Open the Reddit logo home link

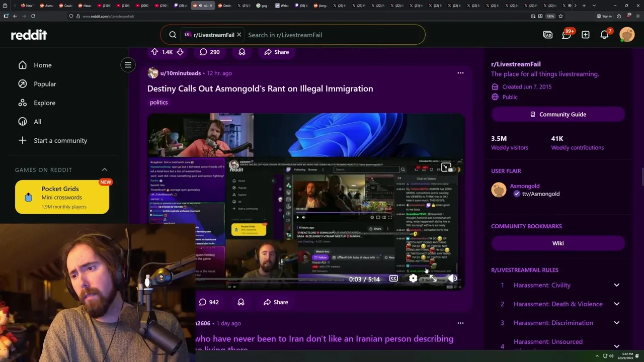point(29,35)
